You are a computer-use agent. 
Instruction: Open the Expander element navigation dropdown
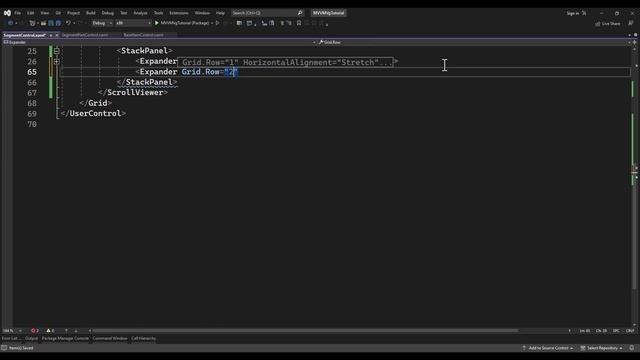tap(314, 42)
